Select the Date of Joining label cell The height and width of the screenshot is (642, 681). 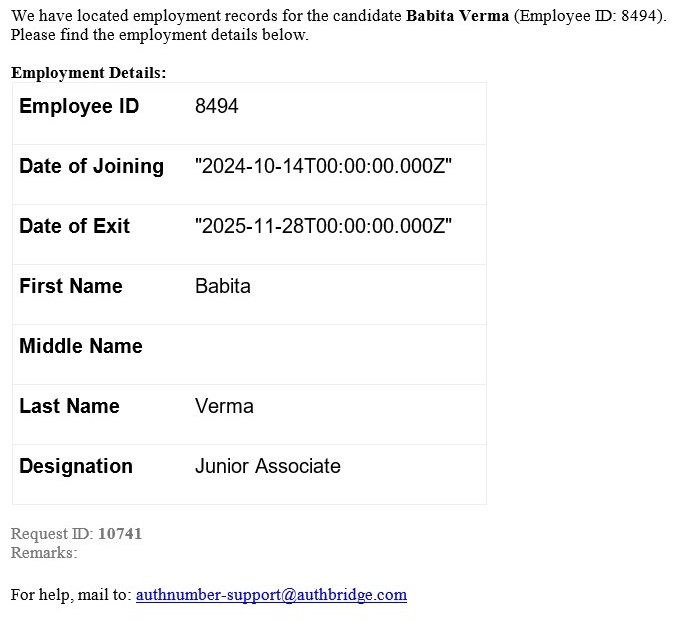tap(91, 167)
